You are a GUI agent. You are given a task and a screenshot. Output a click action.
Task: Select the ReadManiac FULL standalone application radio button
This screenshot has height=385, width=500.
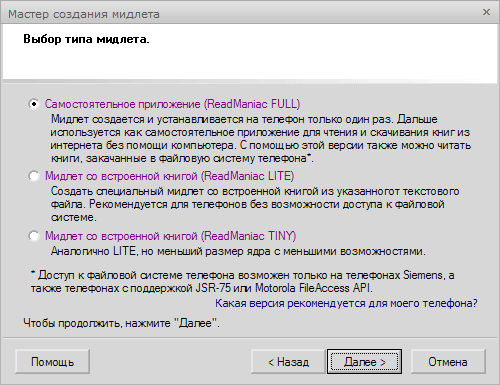[34, 104]
